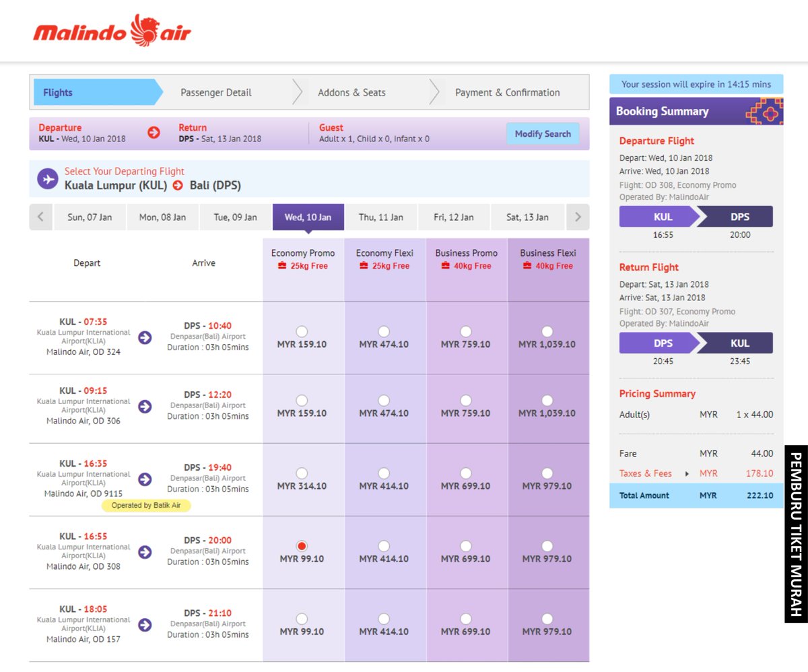Screen dimensions: 808x672
Task: Click the arrow icon in the OD 306 flight row
Action: [145, 406]
